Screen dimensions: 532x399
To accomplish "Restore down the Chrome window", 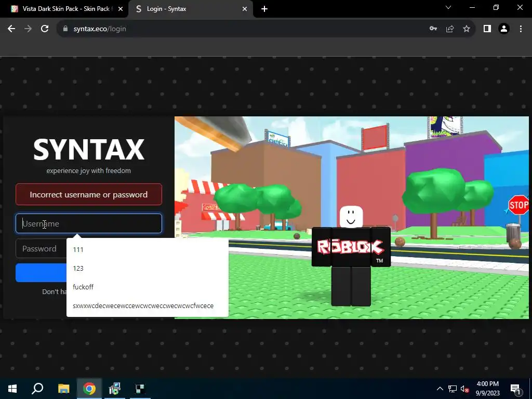I will click(x=496, y=7).
